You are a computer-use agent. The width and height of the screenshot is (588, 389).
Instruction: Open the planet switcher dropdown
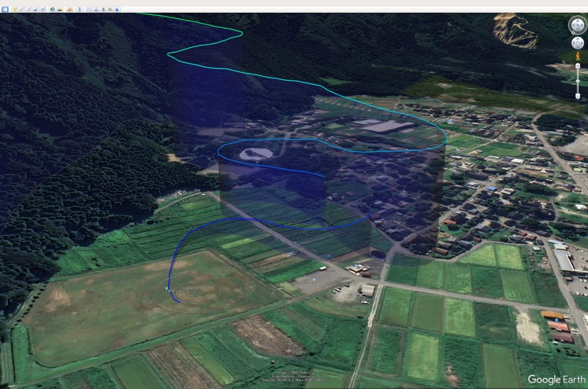pyautogui.click(x=69, y=10)
